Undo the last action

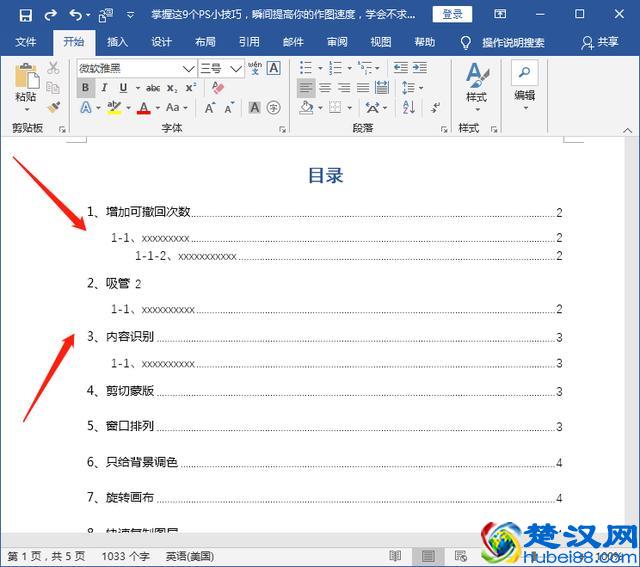76,16
